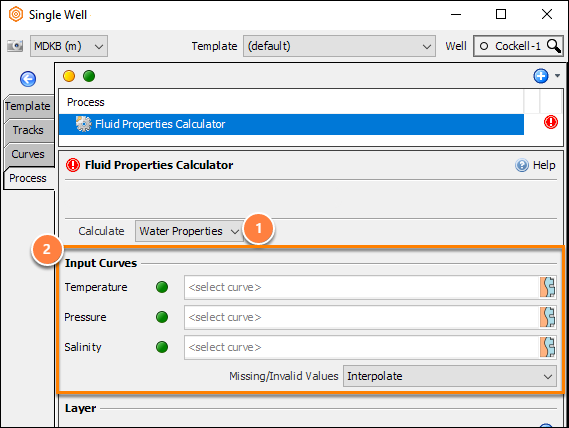569x428 pixels.
Task: Click the blue back arrow icon
Action: pyautogui.click(x=28, y=79)
